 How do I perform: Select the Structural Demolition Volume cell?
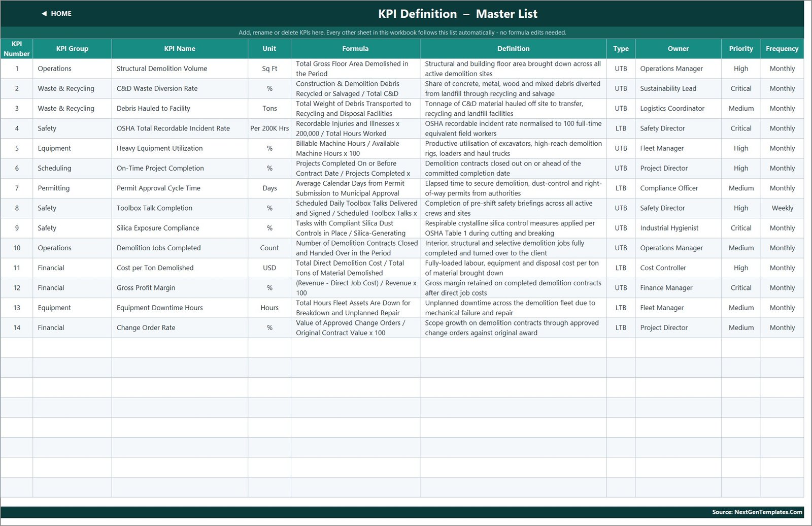pos(180,69)
